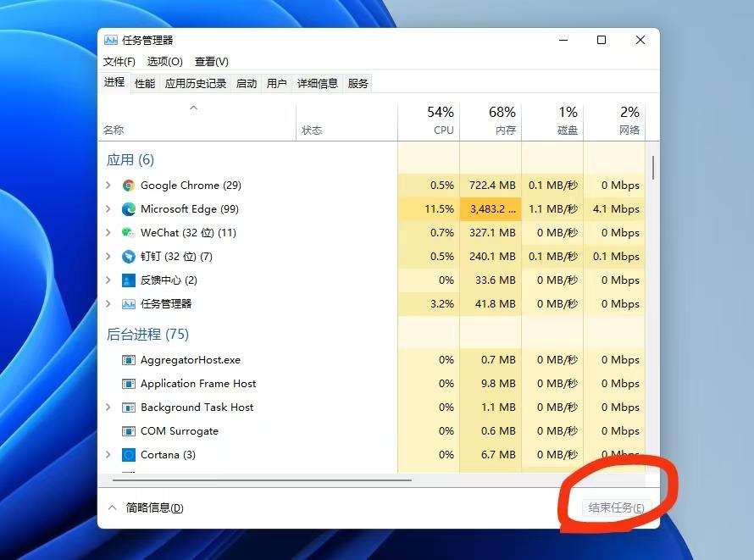Expand the WeChat (32 位) group
The image size is (754, 560).
click(x=108, y=233)
